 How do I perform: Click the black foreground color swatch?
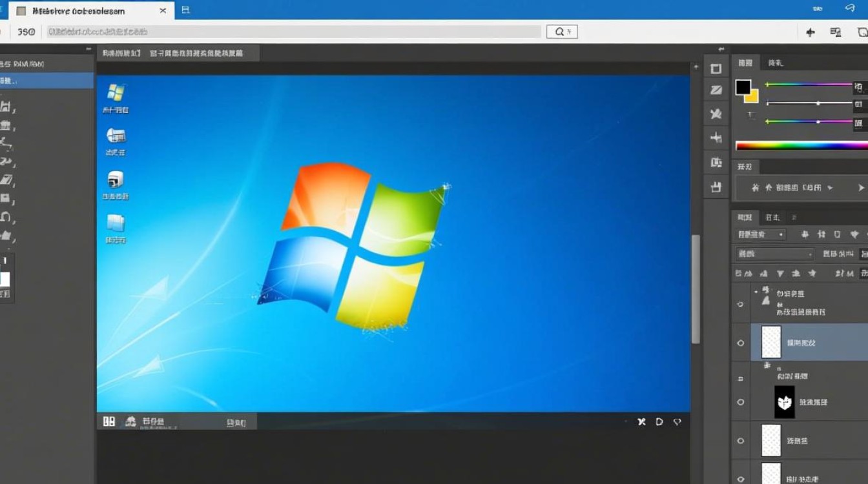tap(743, 85)
